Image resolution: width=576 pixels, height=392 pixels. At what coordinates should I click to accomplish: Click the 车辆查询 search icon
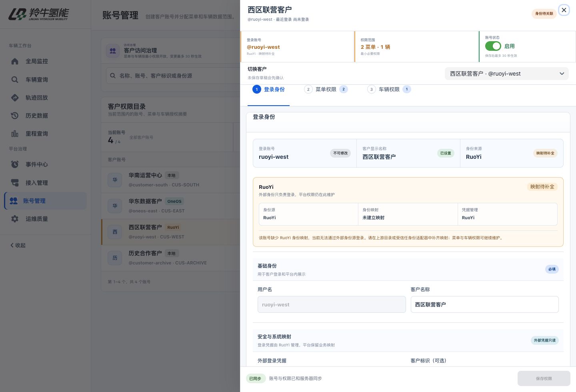click(15, 80)
